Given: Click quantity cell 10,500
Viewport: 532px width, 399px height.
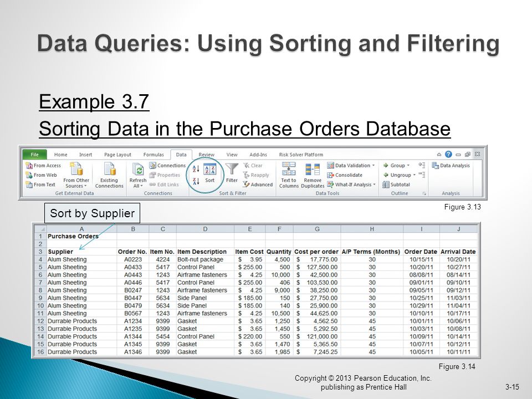Looking at the screenshot, I should tap(279, 314).
